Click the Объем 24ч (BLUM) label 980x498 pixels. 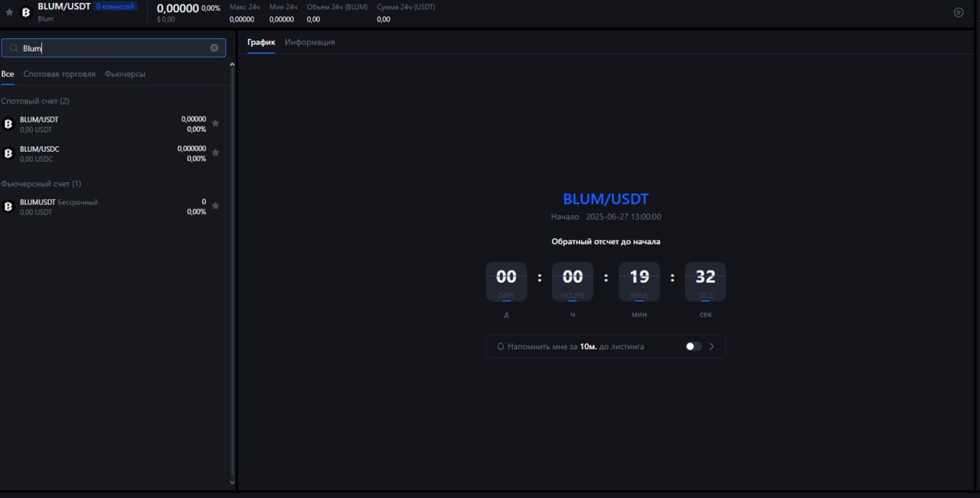(337, 7)
